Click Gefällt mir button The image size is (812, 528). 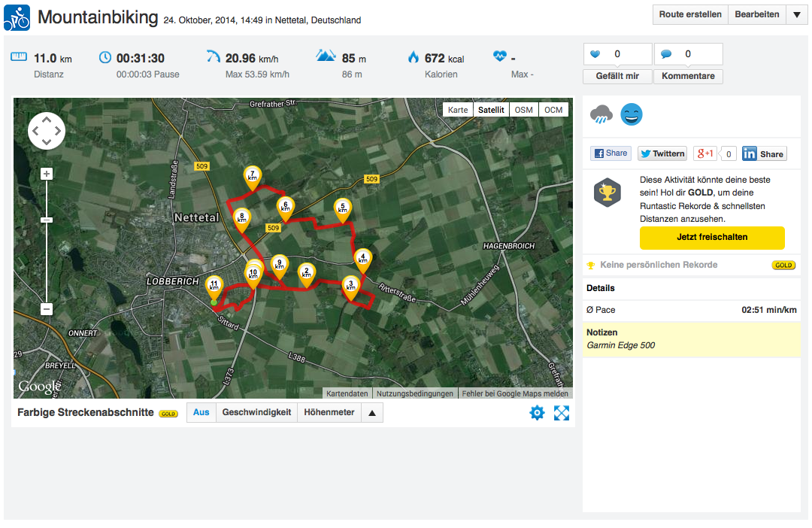coord(617,76)
